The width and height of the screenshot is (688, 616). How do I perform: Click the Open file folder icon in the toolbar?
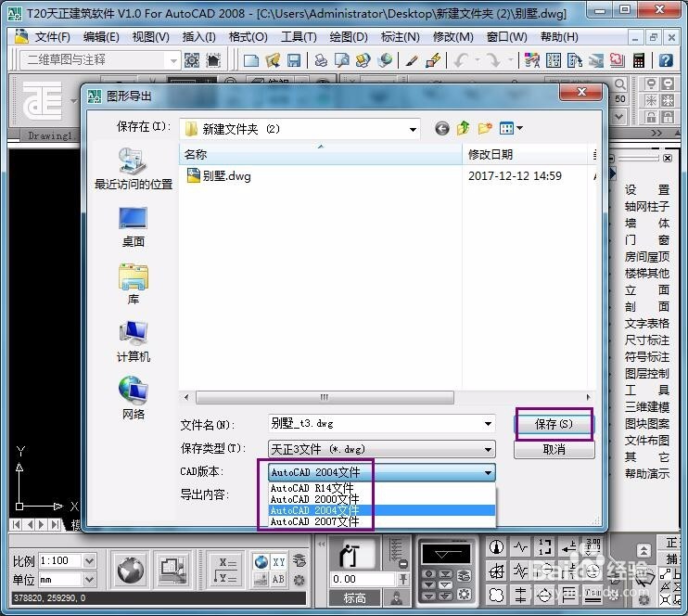coord(273,60)
